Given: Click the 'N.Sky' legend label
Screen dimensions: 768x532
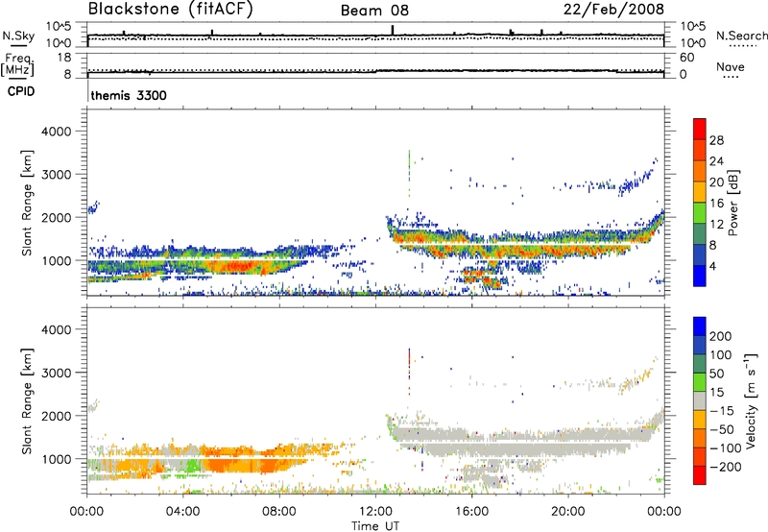Looking at the screenshot, I should (x=18, y=36).
